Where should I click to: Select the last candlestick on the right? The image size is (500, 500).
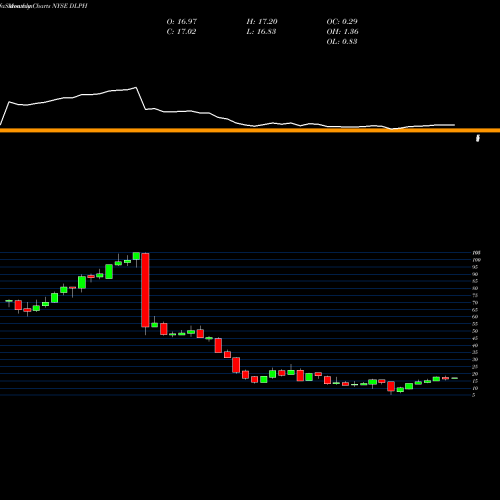[455, 378]
